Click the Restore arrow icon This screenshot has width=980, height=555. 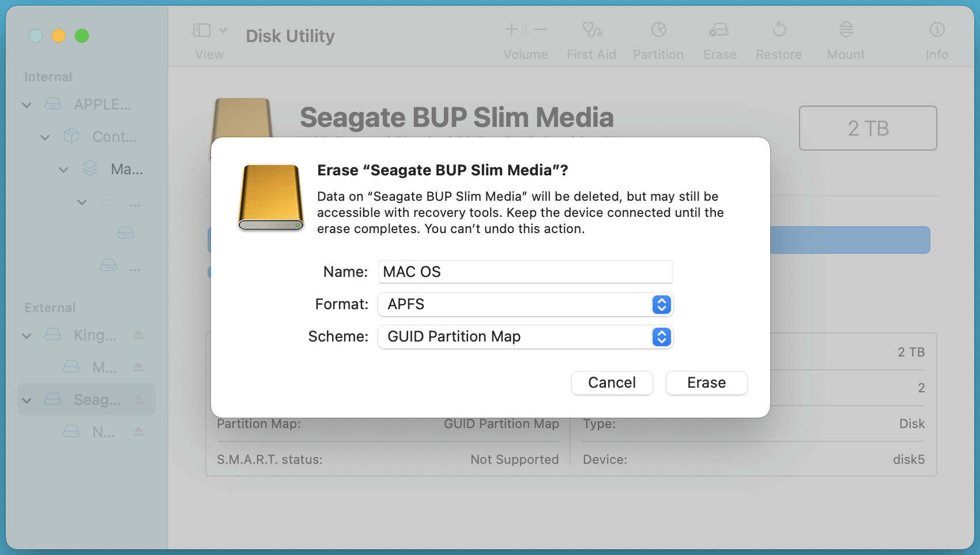pos(779,30)
